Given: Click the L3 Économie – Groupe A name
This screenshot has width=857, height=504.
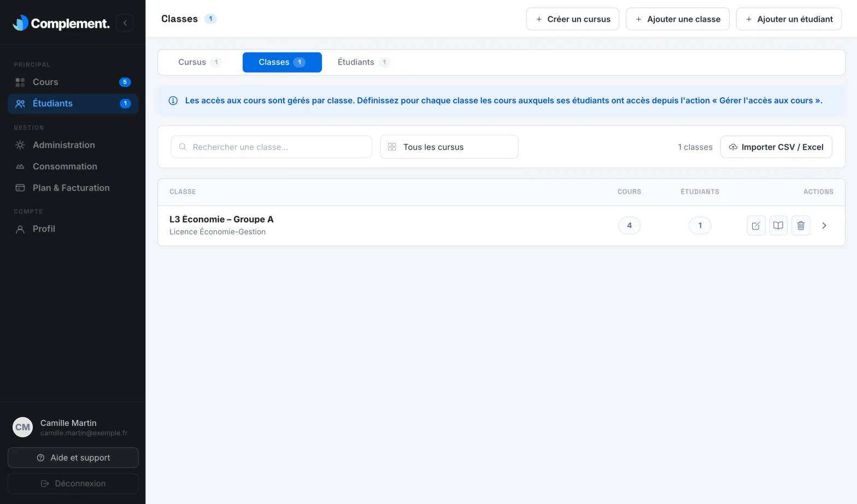Looking at the screenshot, I should pos(221,219).
